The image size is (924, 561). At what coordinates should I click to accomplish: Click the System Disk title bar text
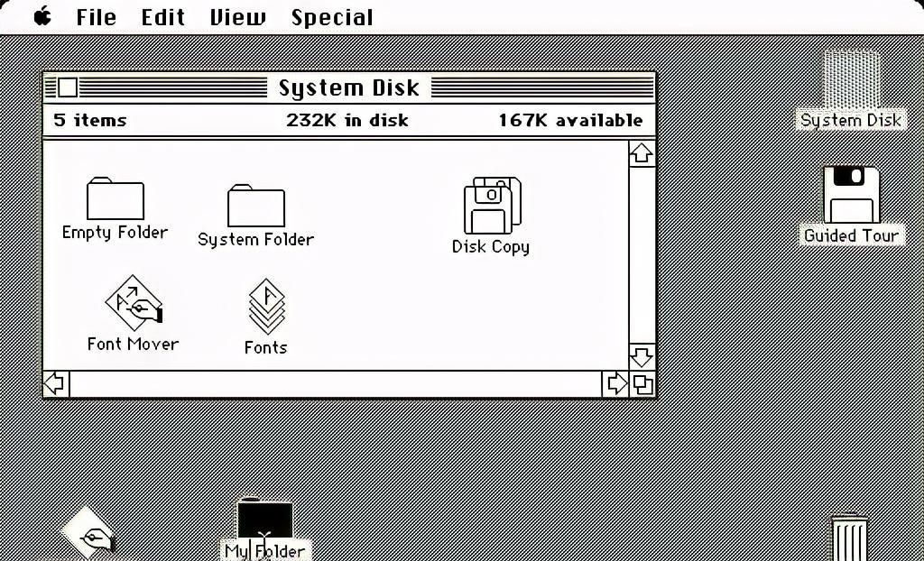tap(349, 87)
